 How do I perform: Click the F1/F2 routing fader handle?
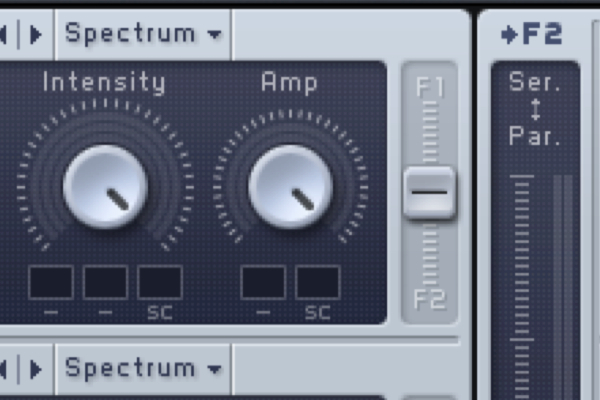tap(430, 193)
